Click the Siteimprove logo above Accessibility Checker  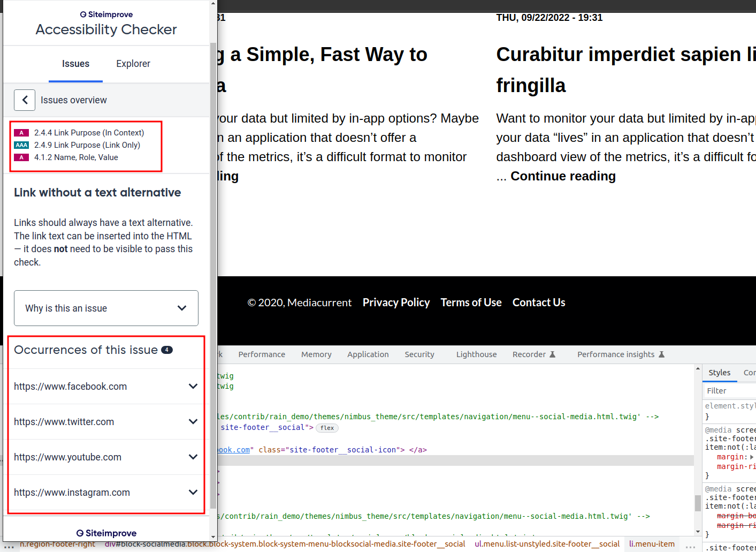106,14
